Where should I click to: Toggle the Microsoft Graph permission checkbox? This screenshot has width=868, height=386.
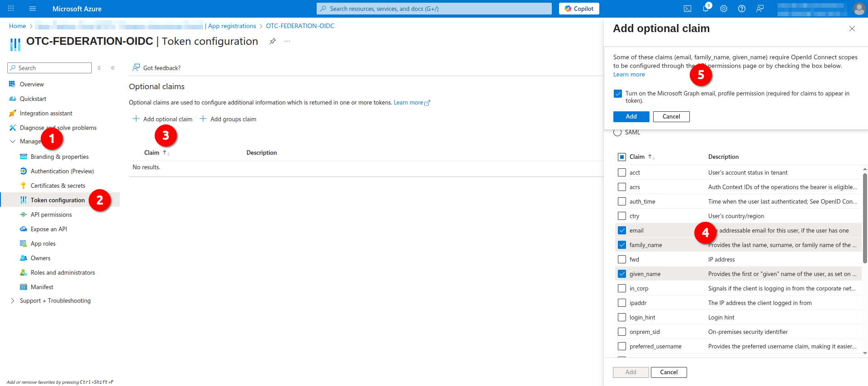pos(618,94)
